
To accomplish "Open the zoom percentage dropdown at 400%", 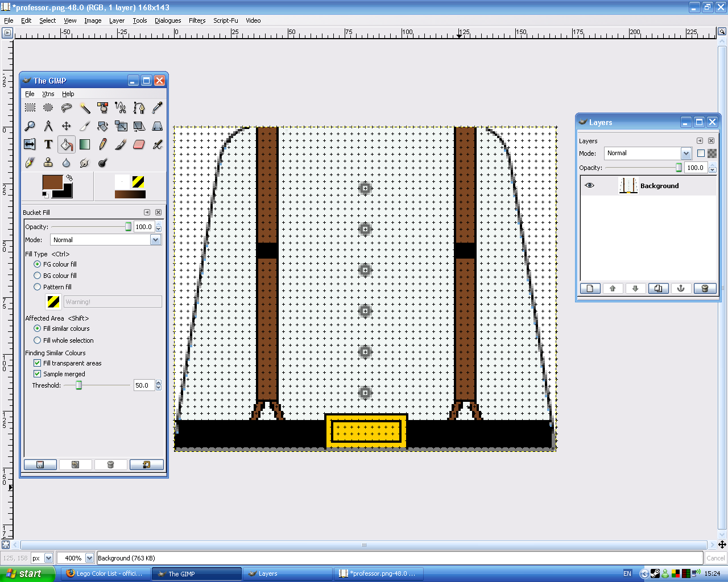I will tap(89, 558).
